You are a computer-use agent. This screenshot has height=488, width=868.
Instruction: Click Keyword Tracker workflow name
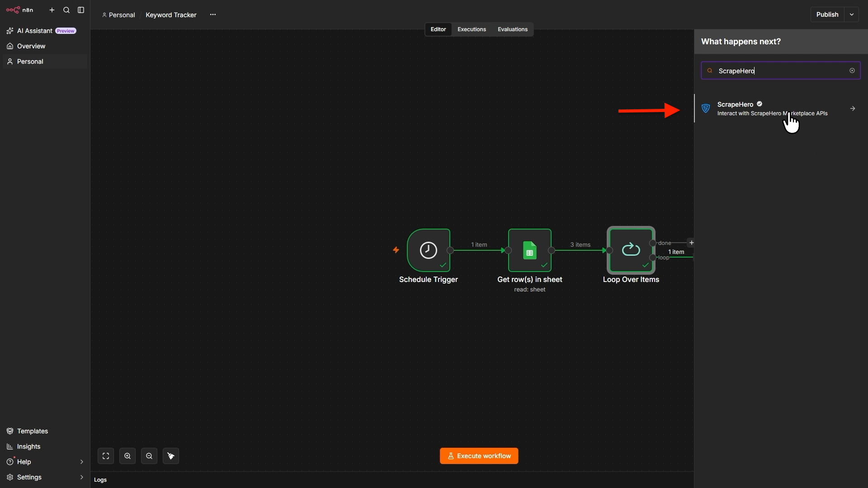pos(171,15)
